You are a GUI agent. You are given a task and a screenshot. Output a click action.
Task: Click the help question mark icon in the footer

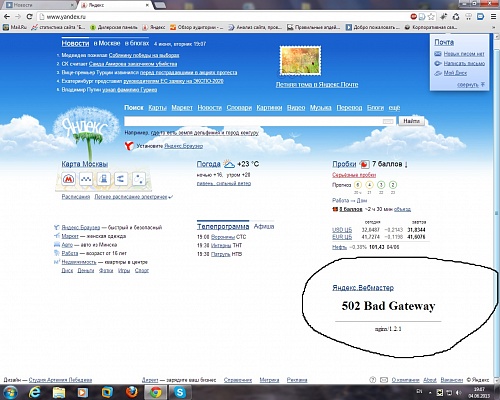pyautogui.click(x=373, y=380)
